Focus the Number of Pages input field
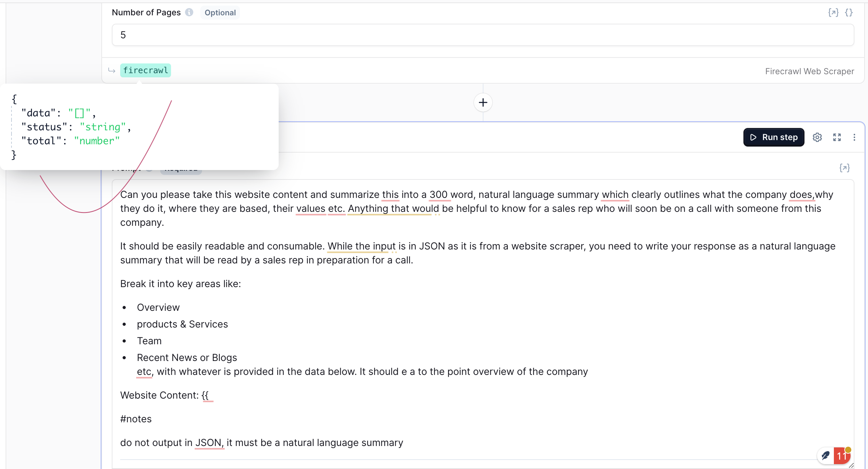 click(483, 35)
